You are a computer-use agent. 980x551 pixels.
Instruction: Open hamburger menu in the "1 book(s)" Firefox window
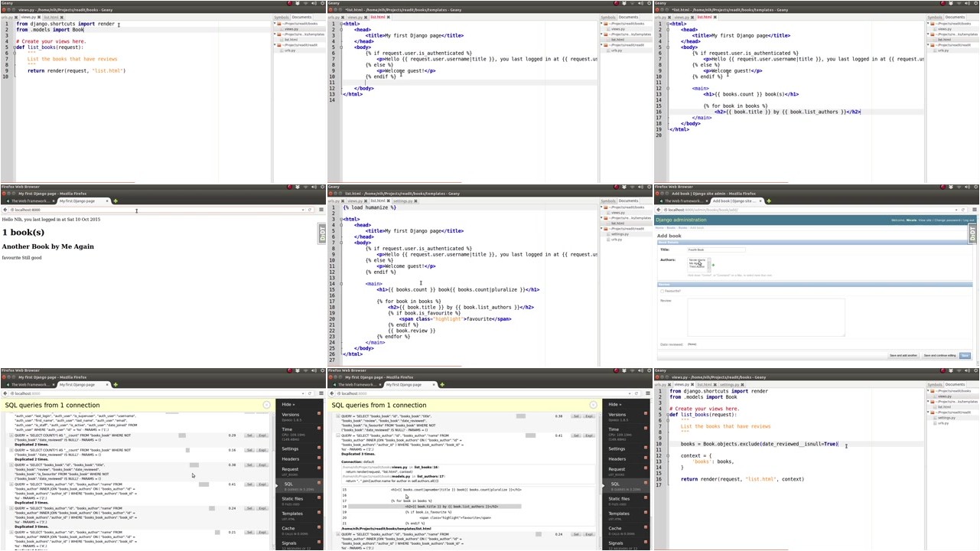(321, 210)
